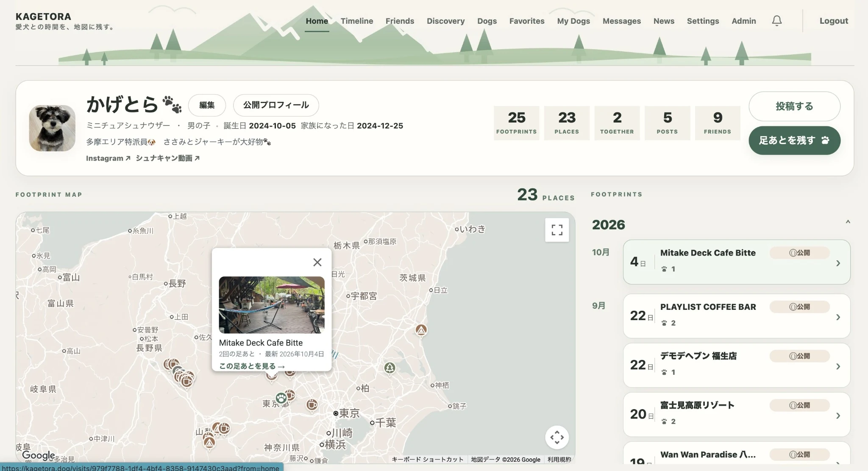
Task: Click the 投稿する post button
Action: pyautogui.click(x=794, y=106)
